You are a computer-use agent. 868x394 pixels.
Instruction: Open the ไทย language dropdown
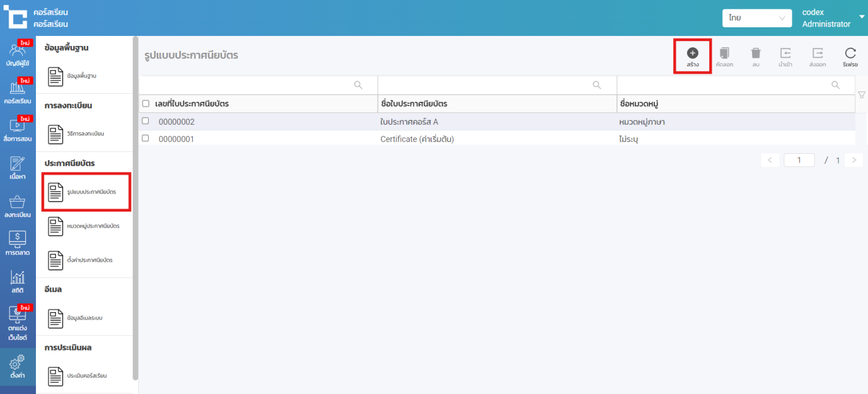(x=756, y=18)
